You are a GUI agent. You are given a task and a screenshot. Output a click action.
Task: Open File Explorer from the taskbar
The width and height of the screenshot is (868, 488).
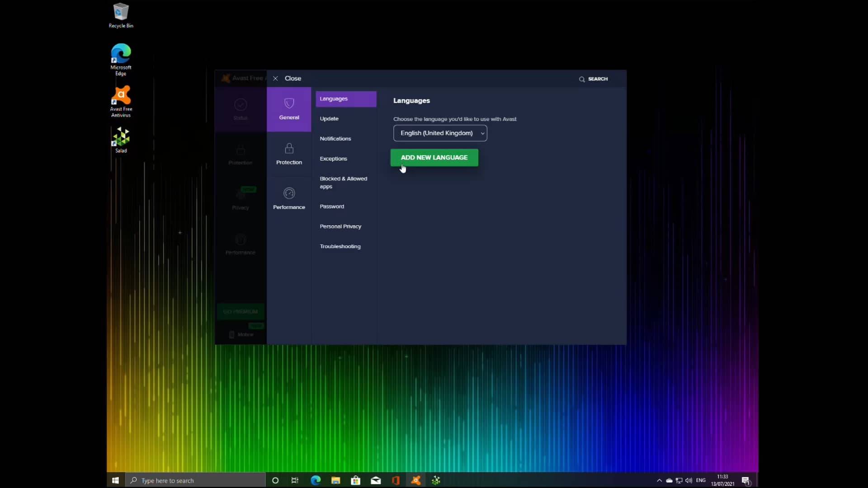coord(335,480)
